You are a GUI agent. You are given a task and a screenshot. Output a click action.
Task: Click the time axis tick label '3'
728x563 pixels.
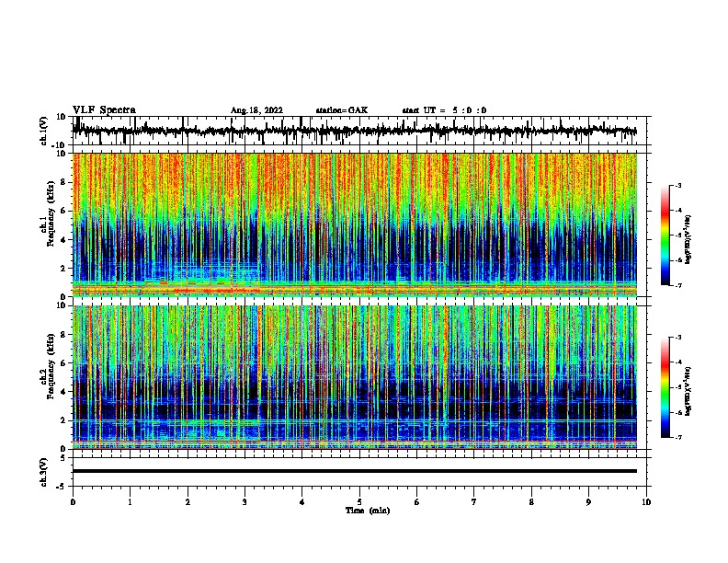click(x=245, y=502)
